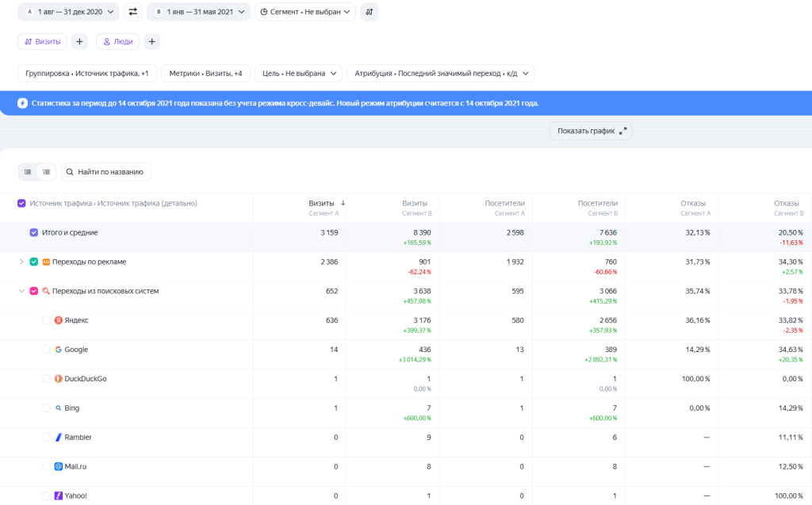Click Источник трафика breadcrumb in header
The height and width of the screenshot is (505, 812).
click(60, 203)
